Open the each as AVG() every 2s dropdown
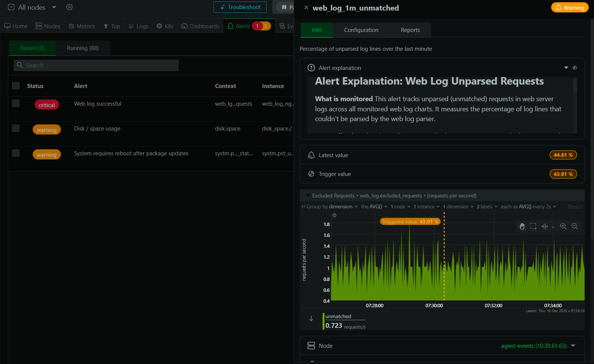Viewport: 594px width, 364px height. pos(529,206)
